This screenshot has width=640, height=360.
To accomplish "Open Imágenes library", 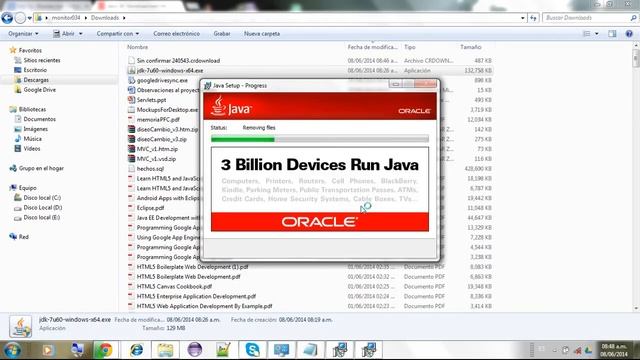I will click(x=31, y=129).
